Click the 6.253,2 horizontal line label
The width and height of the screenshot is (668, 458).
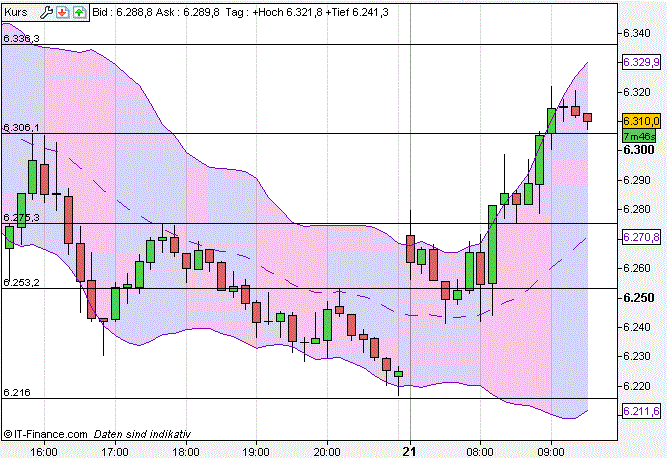click(x=21, y=282)
